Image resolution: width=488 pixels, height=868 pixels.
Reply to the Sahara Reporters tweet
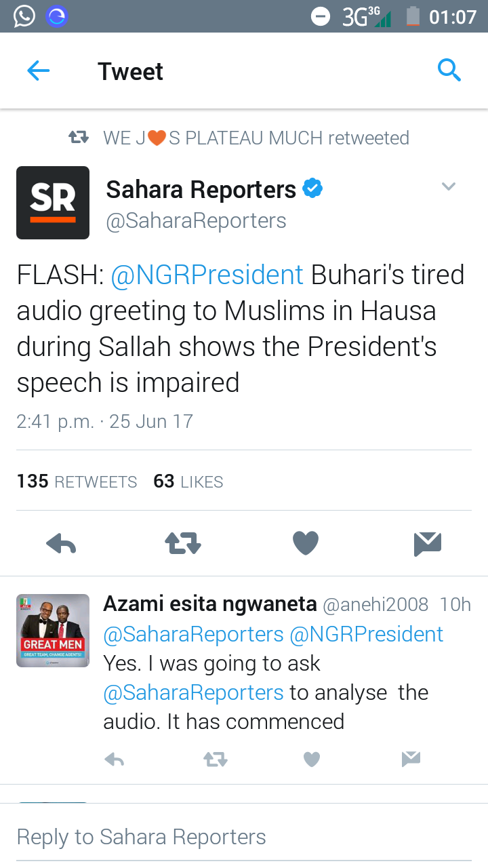(x=61, y=543)
